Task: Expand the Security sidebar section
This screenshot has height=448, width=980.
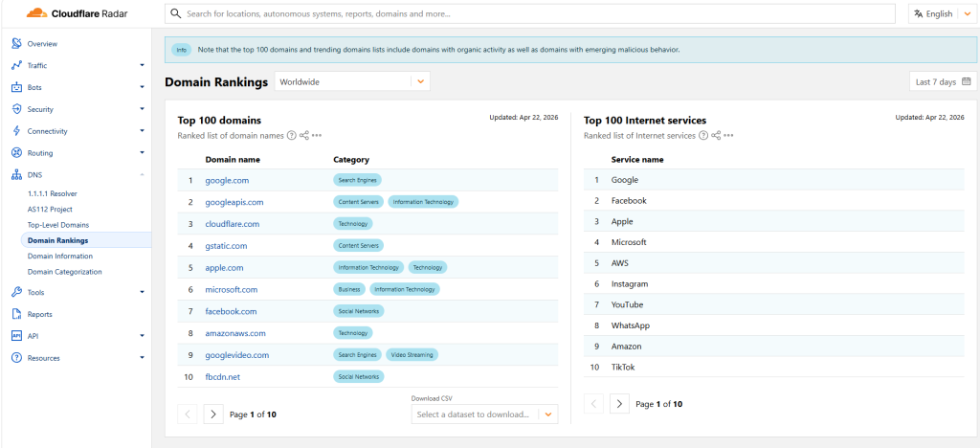Action: [142, 110]
